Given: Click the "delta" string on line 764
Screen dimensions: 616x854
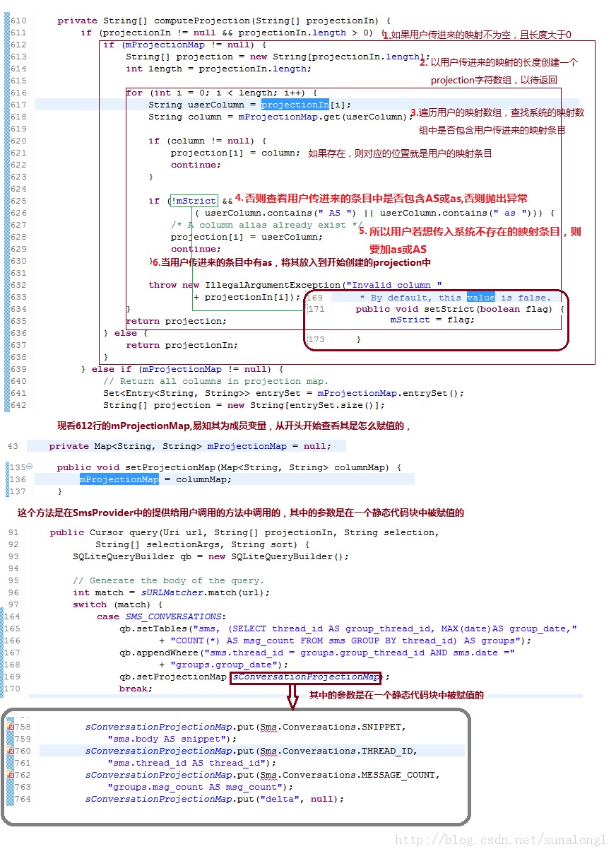Looking at the screenshot, I should pyautogui.click(x=279, y=799).
